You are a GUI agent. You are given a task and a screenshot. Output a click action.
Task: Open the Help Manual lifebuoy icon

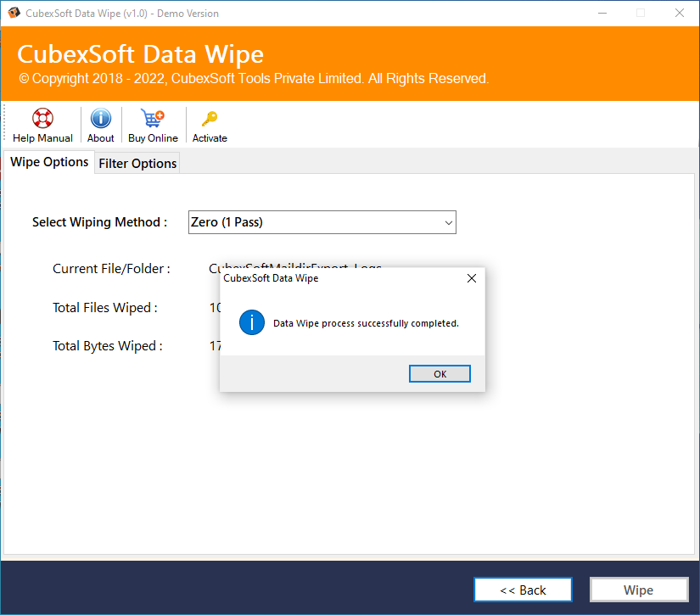42,118
